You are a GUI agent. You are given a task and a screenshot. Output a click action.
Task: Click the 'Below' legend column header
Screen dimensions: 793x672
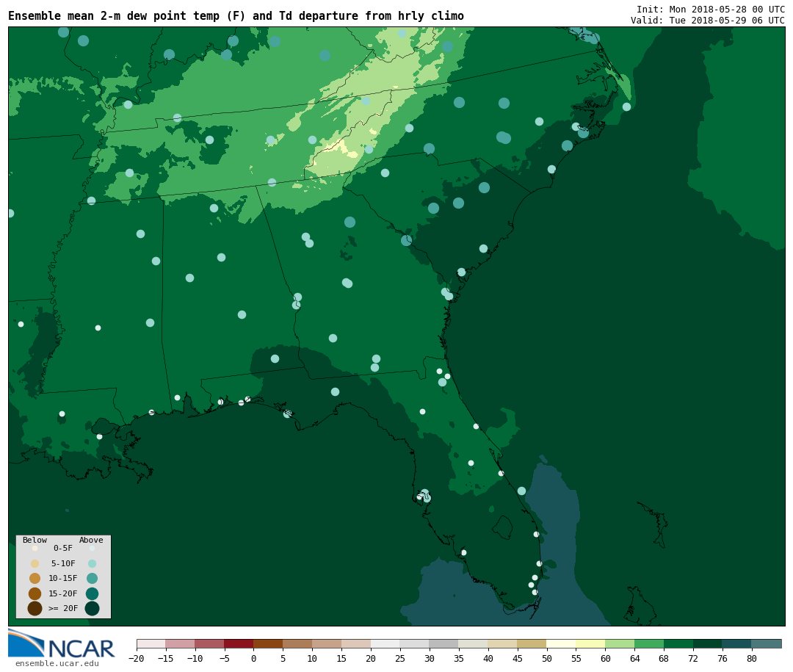click(35, 541)
